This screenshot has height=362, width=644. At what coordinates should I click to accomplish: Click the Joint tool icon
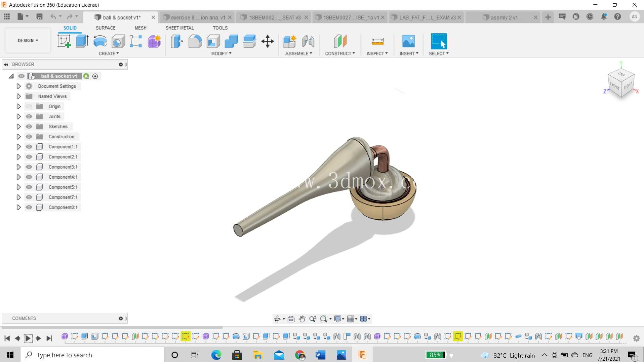(x=308, y=41)
